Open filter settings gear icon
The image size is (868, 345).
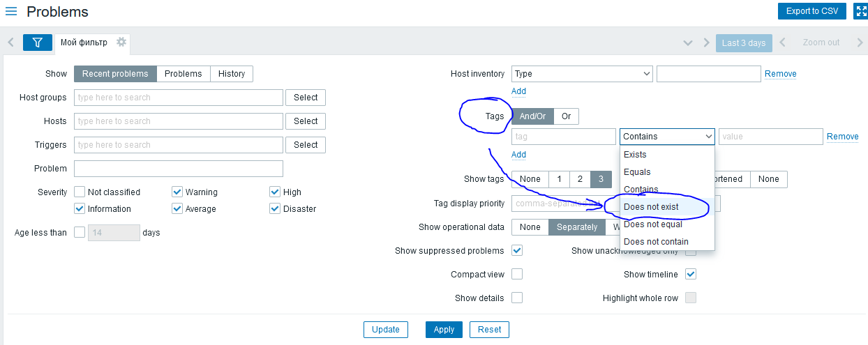click(x=121, y=43)
